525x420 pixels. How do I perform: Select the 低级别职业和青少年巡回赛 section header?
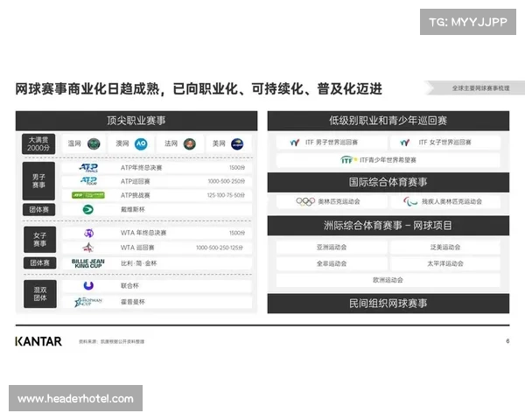tap(388, 121)
